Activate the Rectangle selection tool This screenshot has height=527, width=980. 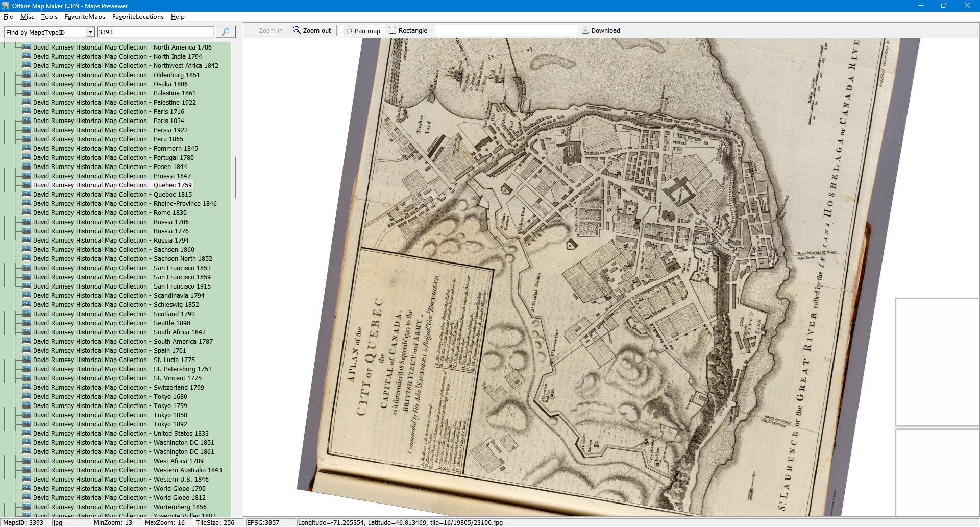pyautogui.click(x=393, y=30)
